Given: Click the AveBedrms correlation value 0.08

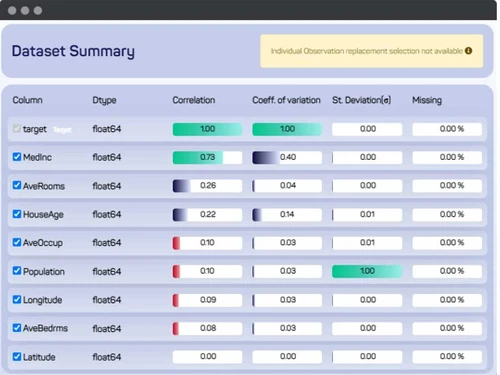Looking at the screenshot, I should click(208, 328).
